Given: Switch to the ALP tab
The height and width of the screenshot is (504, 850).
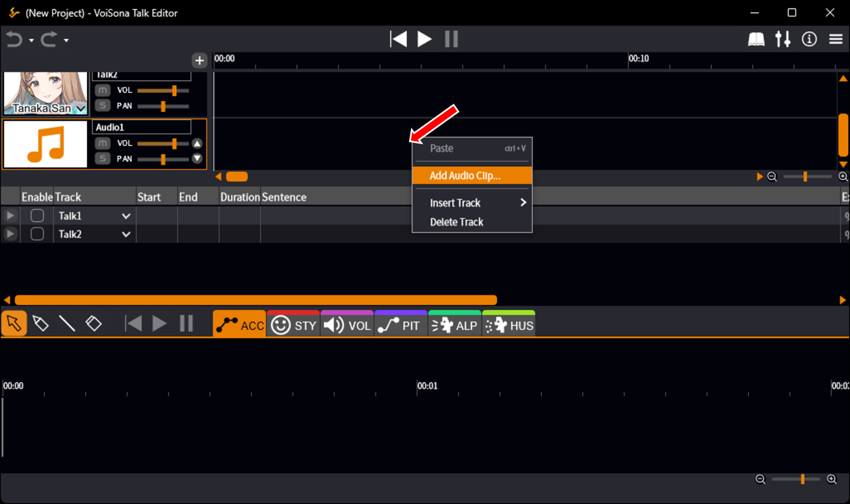Looking at the screenshot, I should click(x=455, y=324).
